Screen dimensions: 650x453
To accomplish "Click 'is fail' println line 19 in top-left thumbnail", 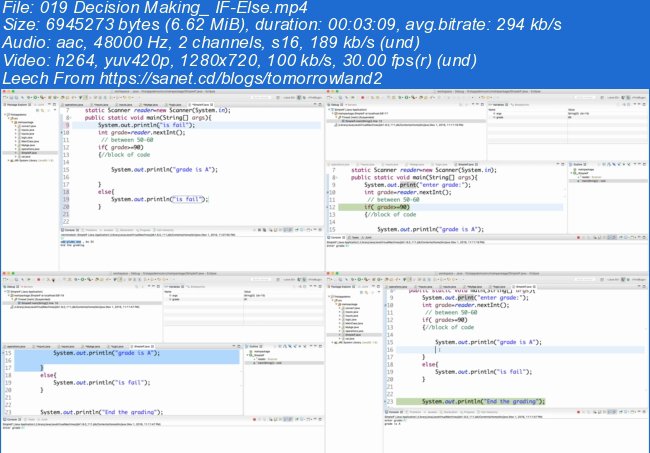I will point(160,199).
